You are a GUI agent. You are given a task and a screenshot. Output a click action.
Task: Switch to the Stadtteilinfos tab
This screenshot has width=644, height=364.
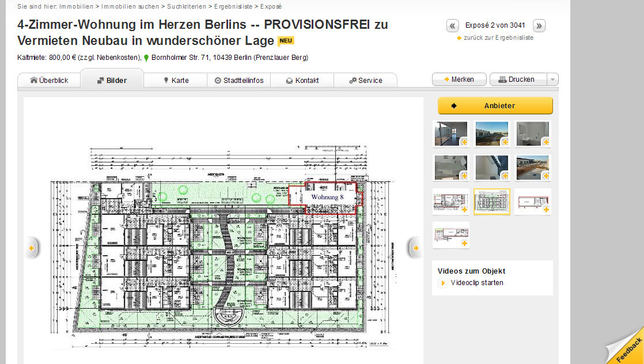pyautogui.click(x=238, y=80)
